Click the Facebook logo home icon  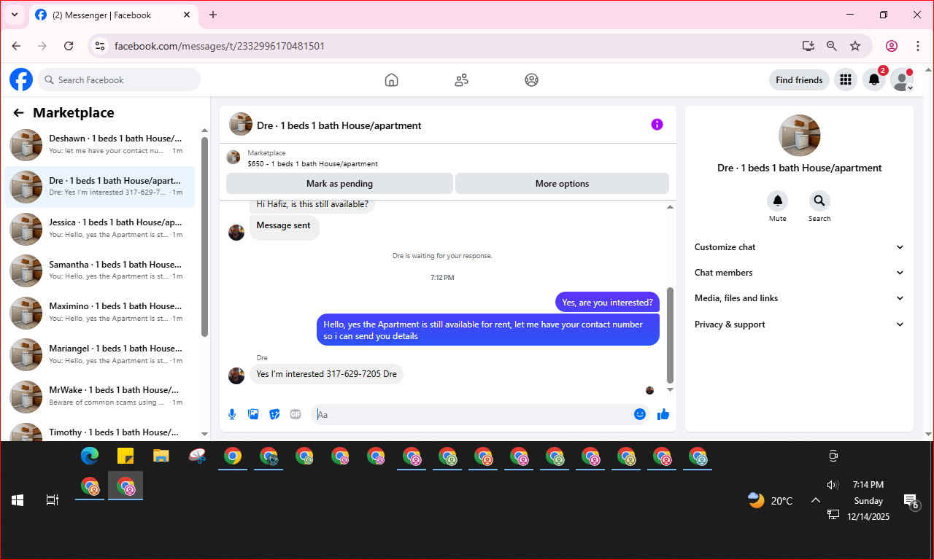21,79
